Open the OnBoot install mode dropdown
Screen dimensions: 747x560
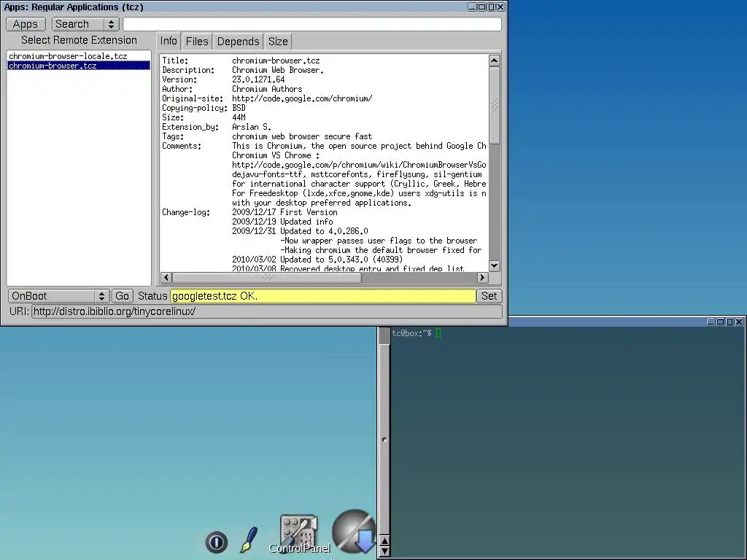pos(58,296)
